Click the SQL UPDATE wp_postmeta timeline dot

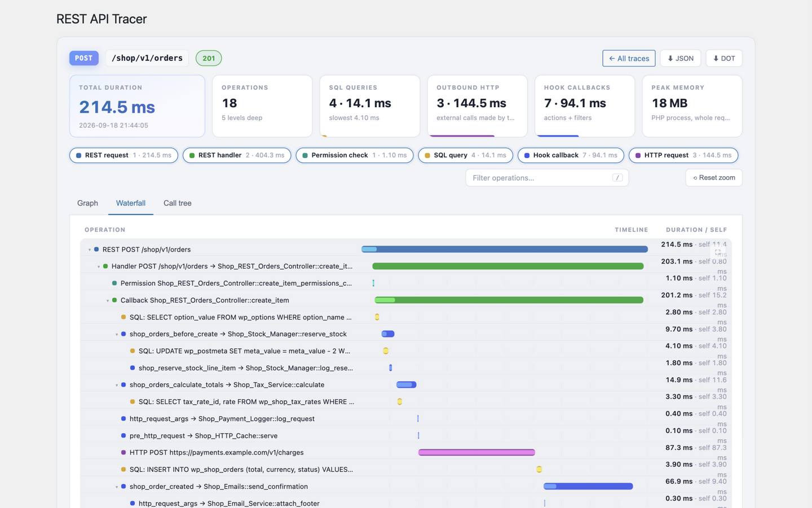tap(386, 351)
